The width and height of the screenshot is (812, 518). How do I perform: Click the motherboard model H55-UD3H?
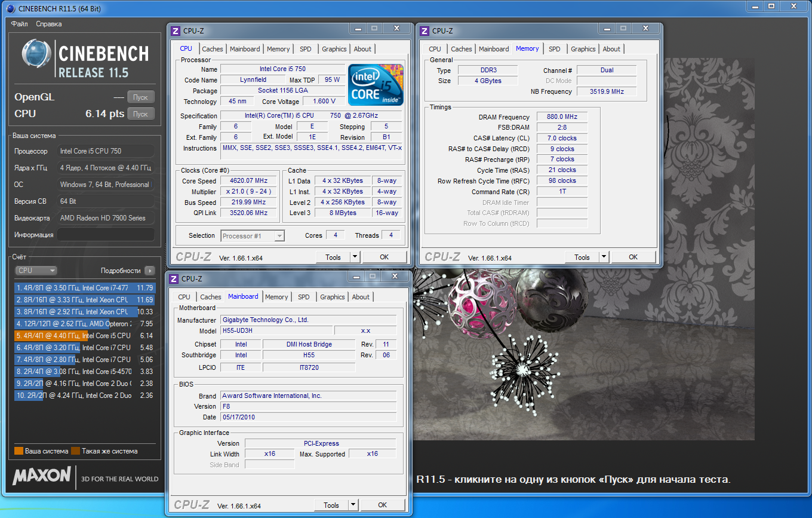click(276, 330)
